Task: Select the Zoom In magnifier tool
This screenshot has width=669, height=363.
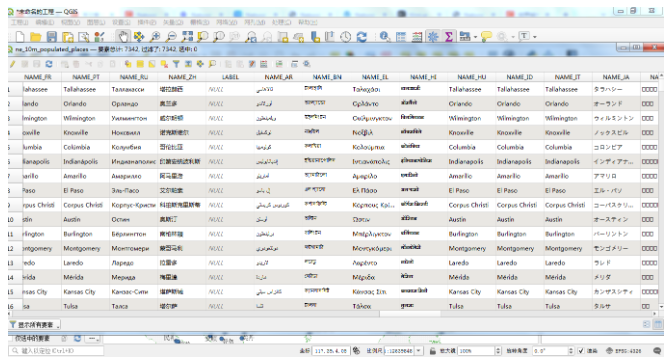Action: click(x=155, y=37)
